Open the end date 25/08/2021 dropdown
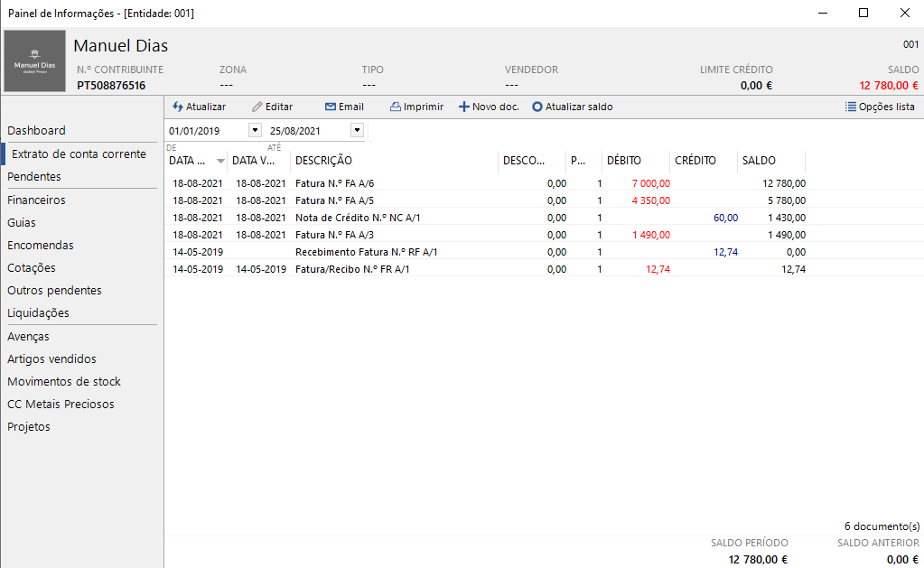Image resolution: width=924 pixels, height=568 pixels. tap(357, 131)
